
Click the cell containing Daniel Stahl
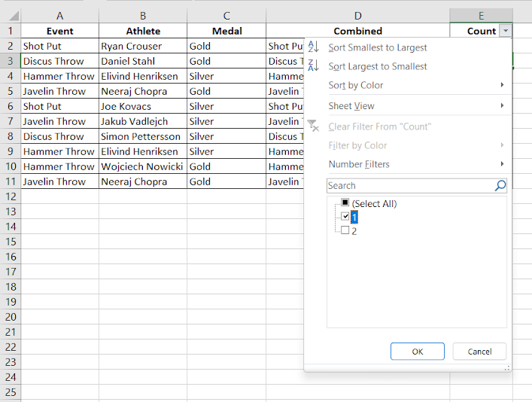click(x=143, y=61)
